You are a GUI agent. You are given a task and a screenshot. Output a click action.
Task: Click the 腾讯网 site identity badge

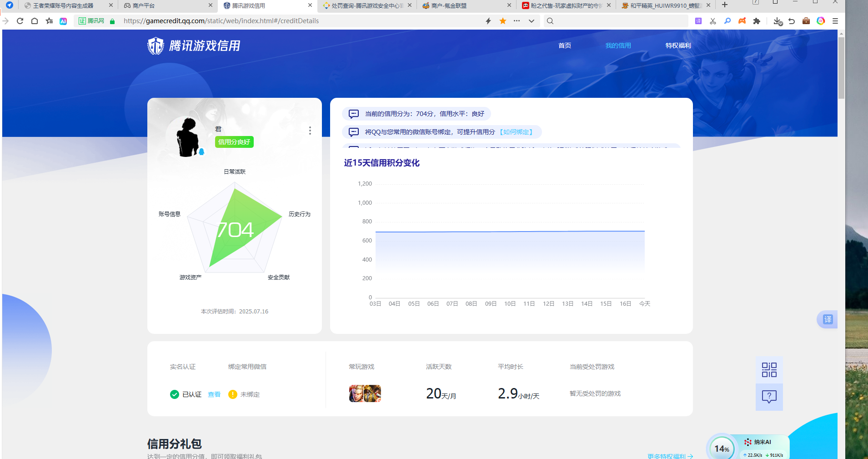tap(92, 21)
